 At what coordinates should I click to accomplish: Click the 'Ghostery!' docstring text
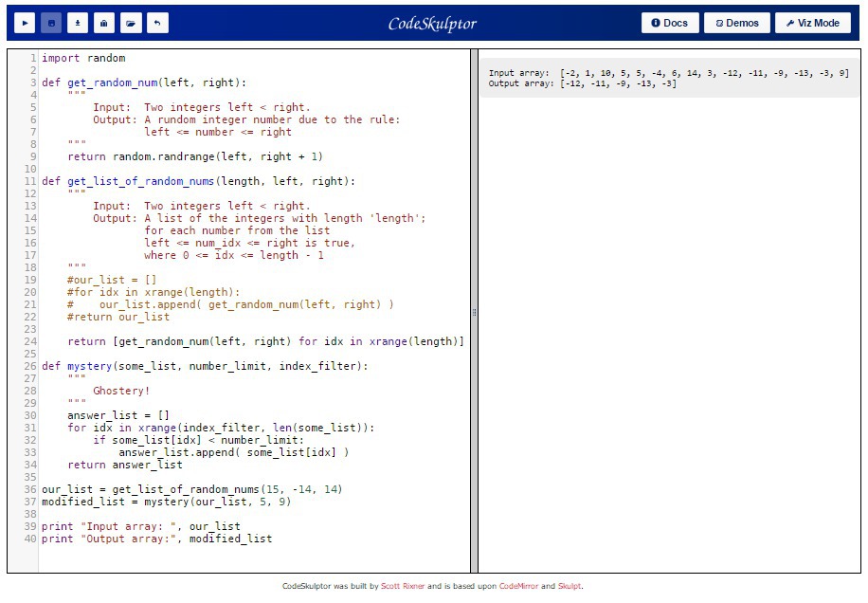tap(121, 391)
